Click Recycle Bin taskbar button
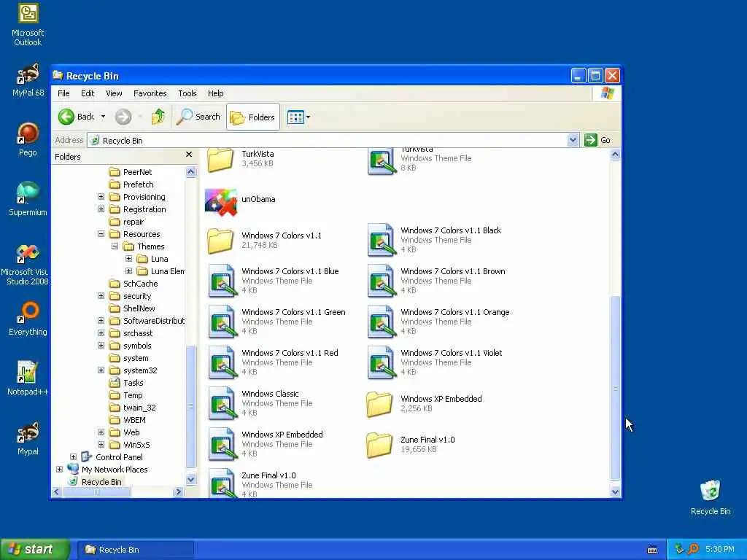Image resolution: width=747 pixels, height=560 pixels. (135, 550)
